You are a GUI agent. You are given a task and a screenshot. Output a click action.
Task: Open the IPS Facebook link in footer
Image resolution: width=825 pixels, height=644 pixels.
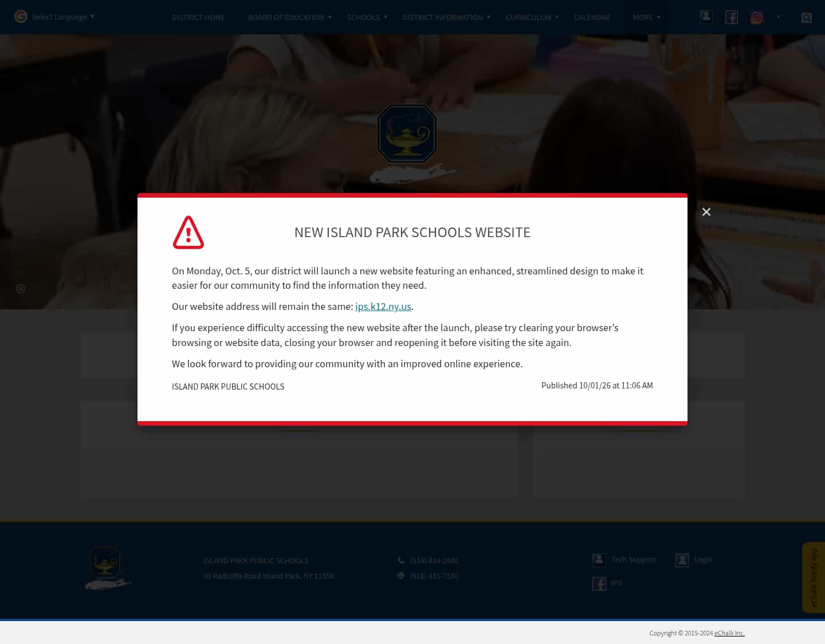616,583
